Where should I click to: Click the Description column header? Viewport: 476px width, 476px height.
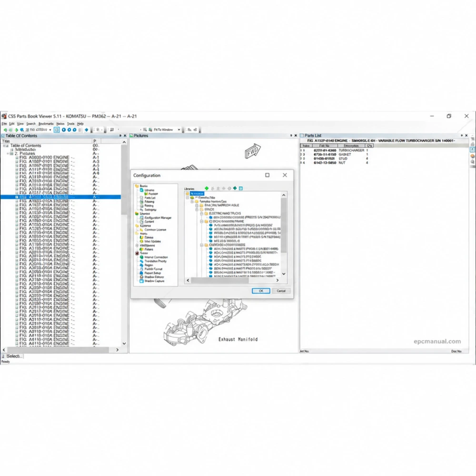351,146
